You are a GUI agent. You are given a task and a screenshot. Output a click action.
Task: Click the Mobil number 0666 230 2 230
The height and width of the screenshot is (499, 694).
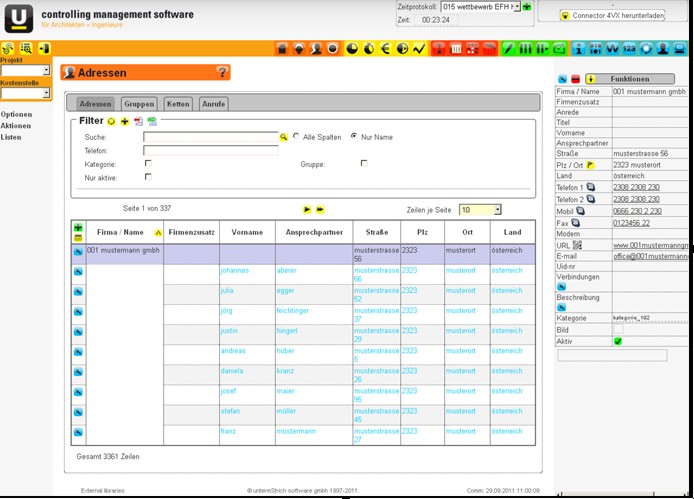(637, 211)
